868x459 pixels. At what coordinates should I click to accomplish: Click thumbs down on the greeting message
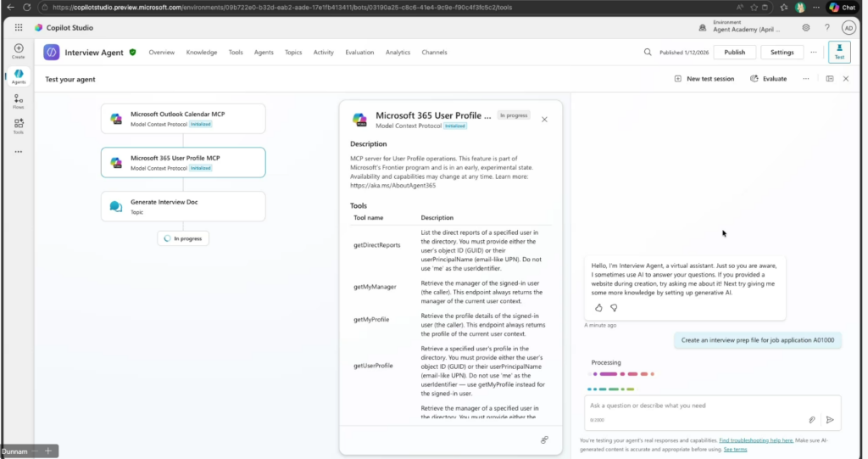614,307
